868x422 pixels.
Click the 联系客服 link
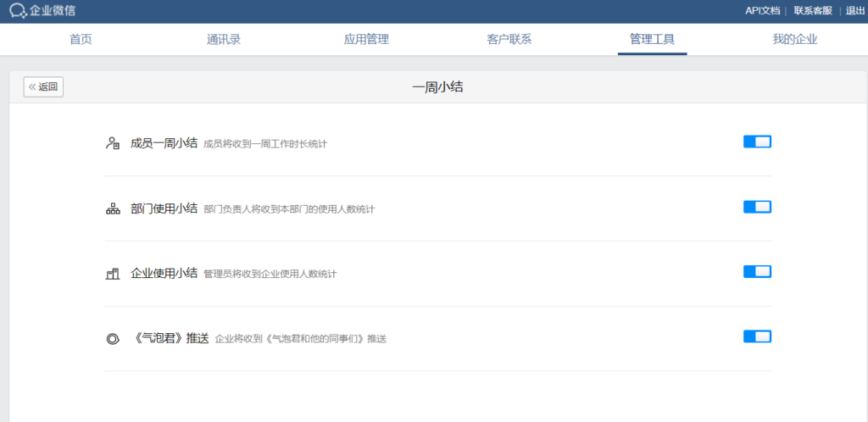[x=813, y=10]
